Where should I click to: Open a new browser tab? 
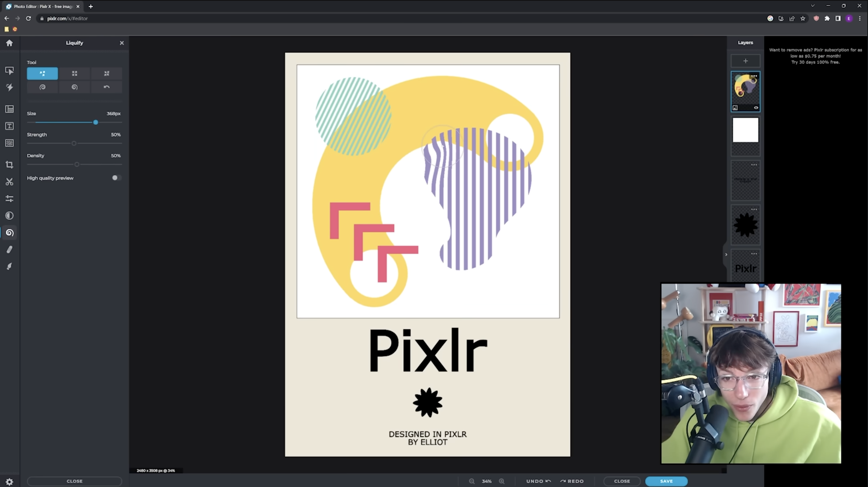91,6
